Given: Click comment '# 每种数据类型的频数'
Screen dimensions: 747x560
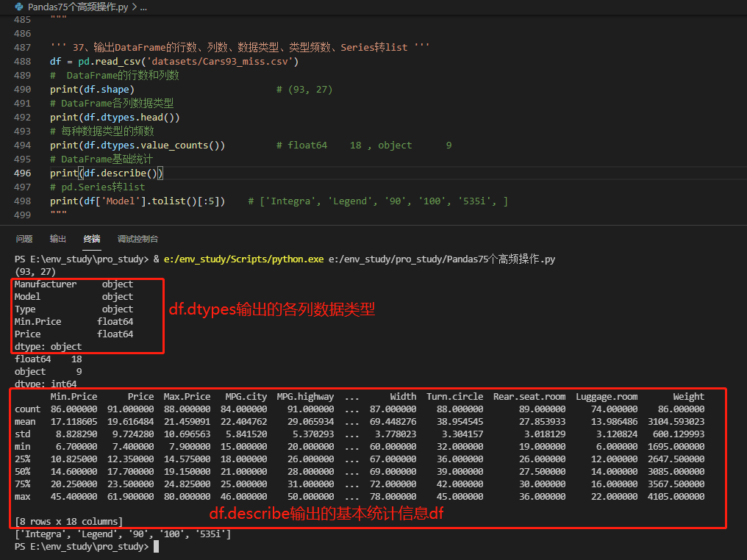Looking at the screenshot, I should tap(102, 132).
